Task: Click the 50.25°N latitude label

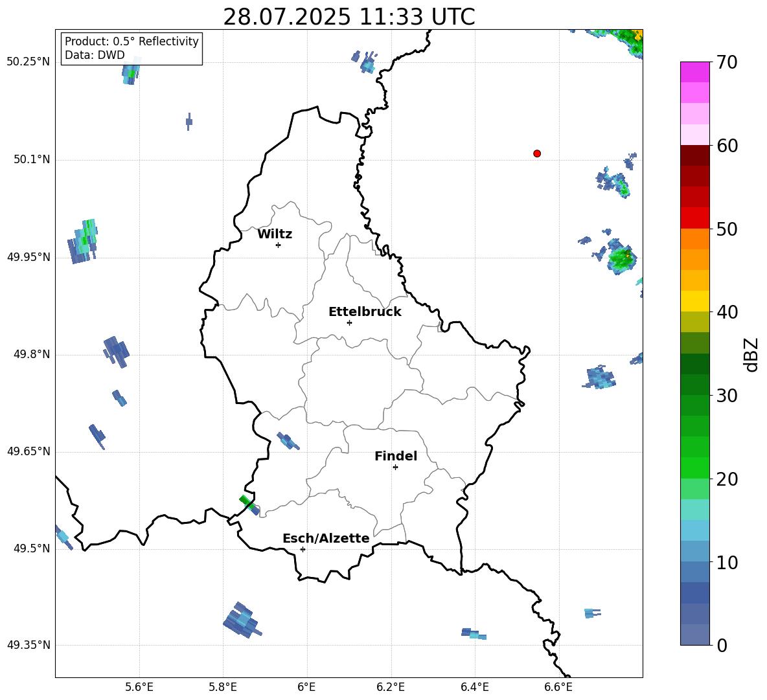Action: [28, 62]
